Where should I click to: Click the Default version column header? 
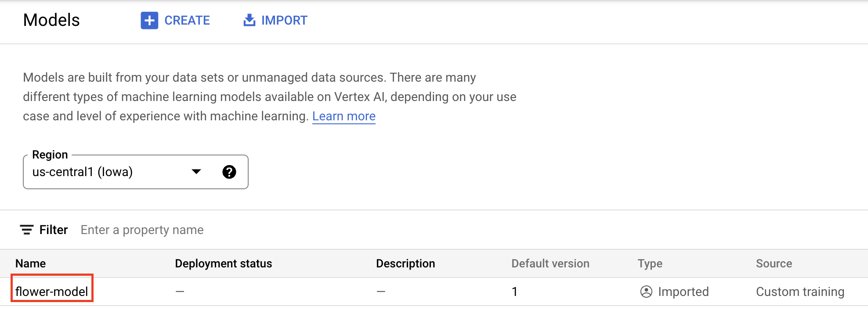point(550,263)
